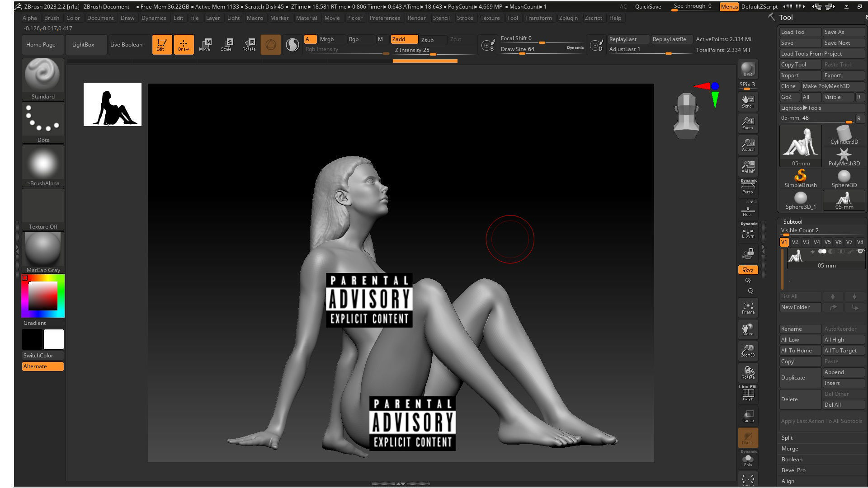Open the Preferences menu

click(x=385, y=18)
